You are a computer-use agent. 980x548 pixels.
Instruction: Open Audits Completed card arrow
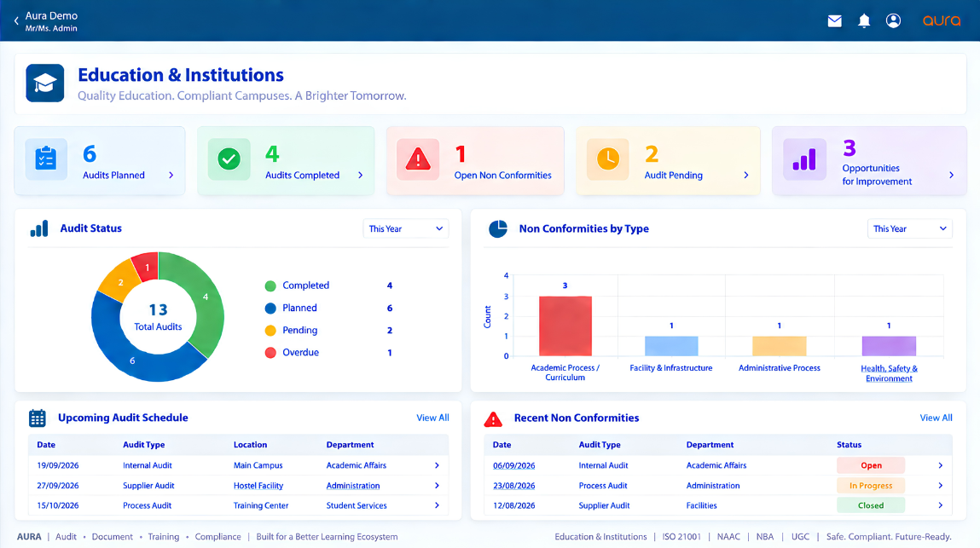coord(361,176)
